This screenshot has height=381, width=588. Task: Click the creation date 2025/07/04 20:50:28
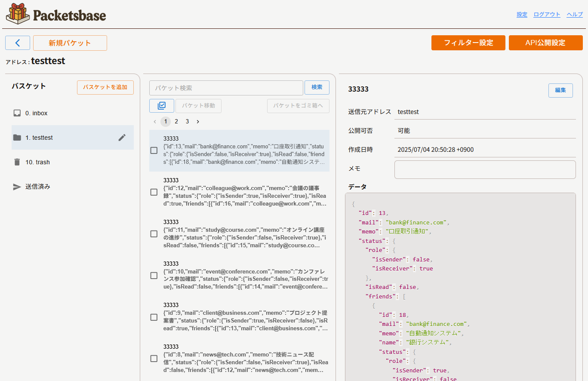435,150
